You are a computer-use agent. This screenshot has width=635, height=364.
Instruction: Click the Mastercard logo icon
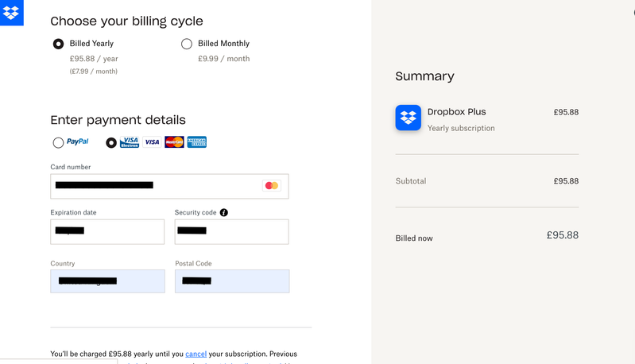(174, 142)
